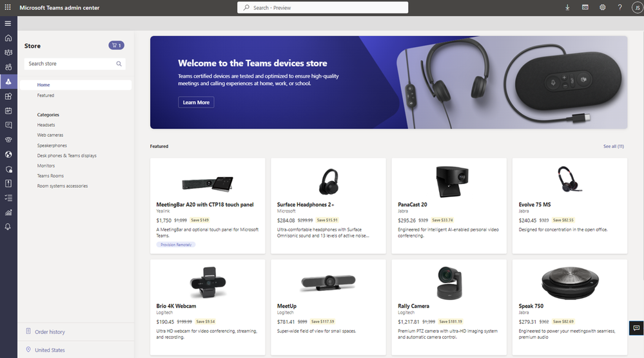This screenshot has width=644, height=358.
Task: Open Voice phone icon in sidebar
Action: tap(8, 140)
